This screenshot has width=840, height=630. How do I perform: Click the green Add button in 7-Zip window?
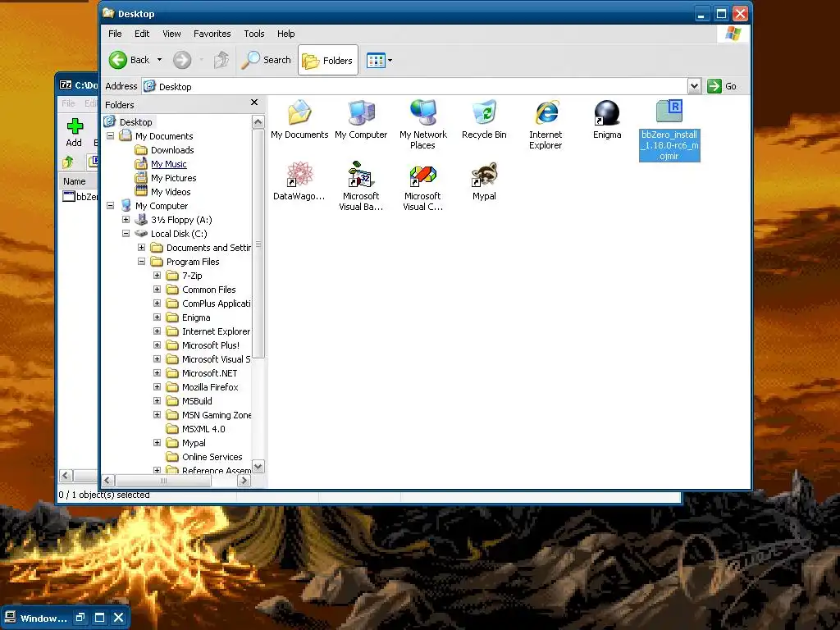(x=74, y=133)
